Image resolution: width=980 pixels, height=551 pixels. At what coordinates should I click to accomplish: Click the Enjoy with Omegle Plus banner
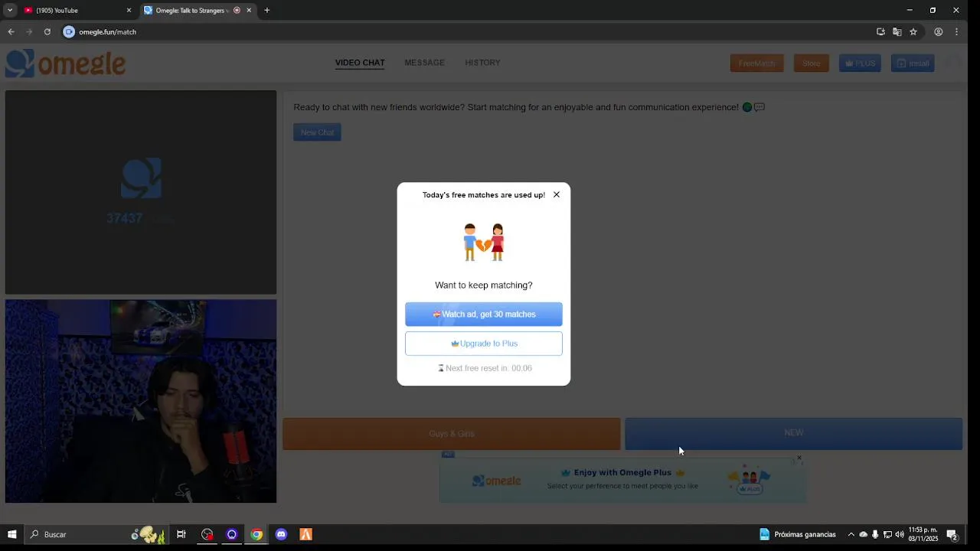pos(622,480)
